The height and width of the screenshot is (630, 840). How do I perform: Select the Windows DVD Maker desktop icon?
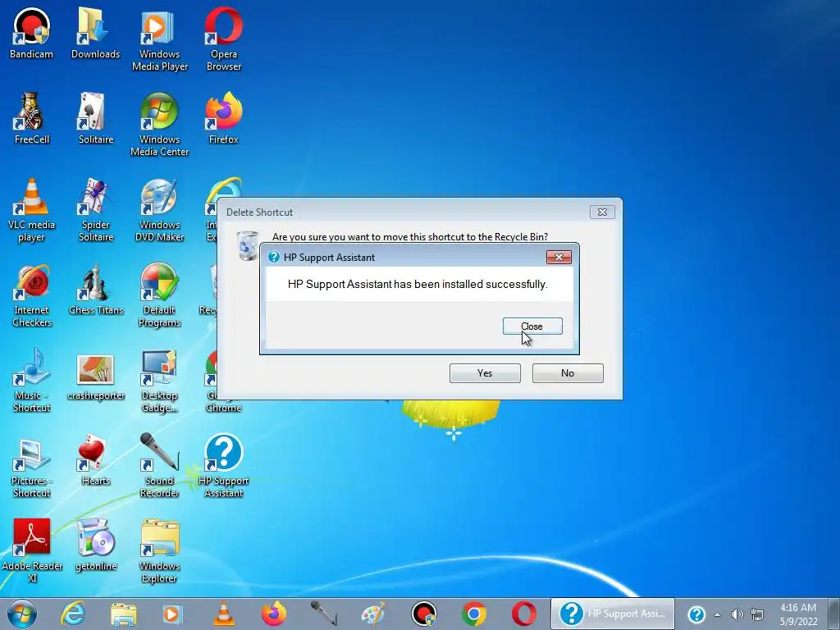click(x=160, y=210)
